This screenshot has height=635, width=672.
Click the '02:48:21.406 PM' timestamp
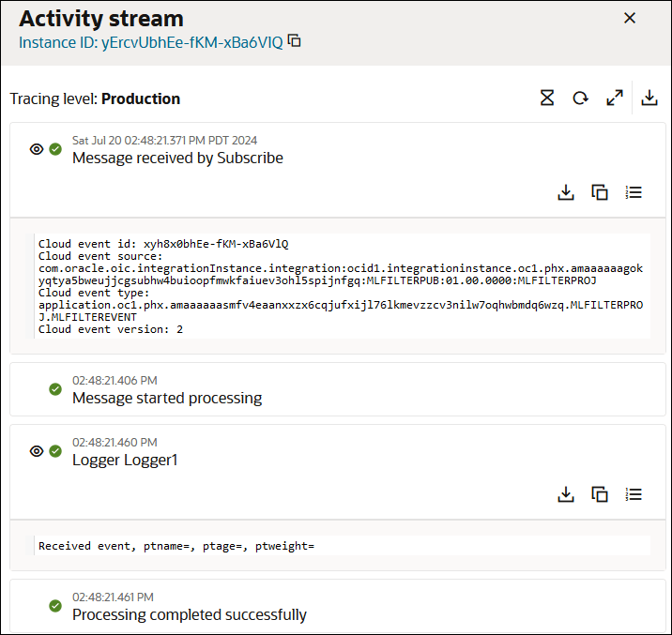[115, 380]
